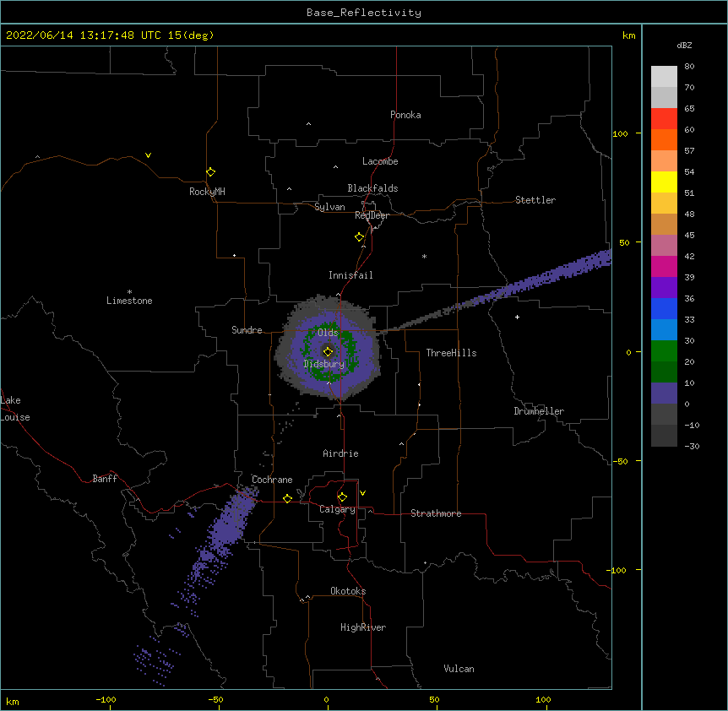The width and height of the screenshot is (728, 711).
Task: Select the blue legend swatch between 36 and 33
Action: point(664,308)
